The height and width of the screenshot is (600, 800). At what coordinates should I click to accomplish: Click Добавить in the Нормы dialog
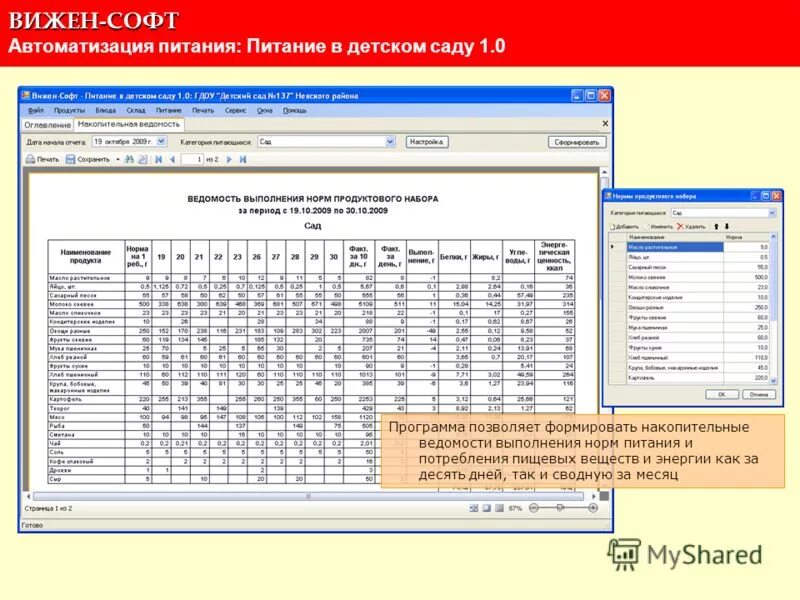click(x=624, y=227)
